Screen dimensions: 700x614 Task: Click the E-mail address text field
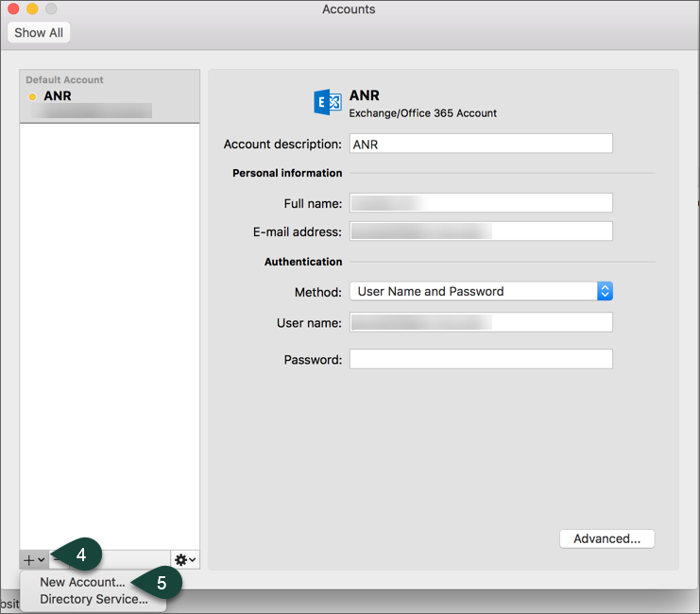point(481,231)
